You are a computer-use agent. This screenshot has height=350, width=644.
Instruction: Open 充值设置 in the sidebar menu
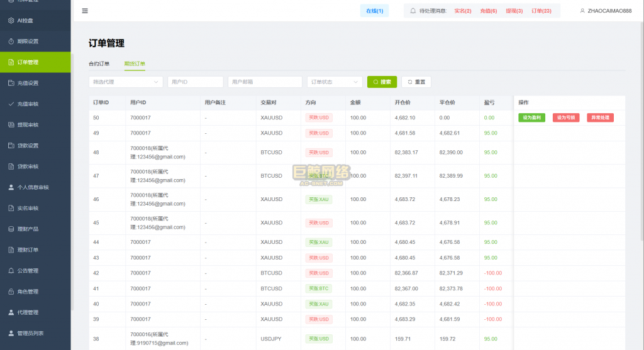[x=35, y=83]
